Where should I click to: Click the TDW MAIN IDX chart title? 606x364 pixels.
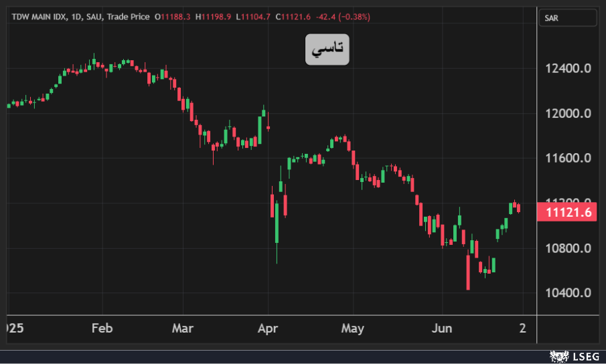pyautogui.click(x=40, y=16)
